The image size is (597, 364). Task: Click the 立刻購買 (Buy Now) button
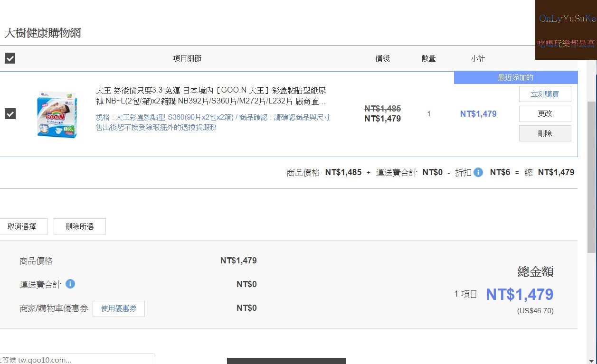click(545, 94)
